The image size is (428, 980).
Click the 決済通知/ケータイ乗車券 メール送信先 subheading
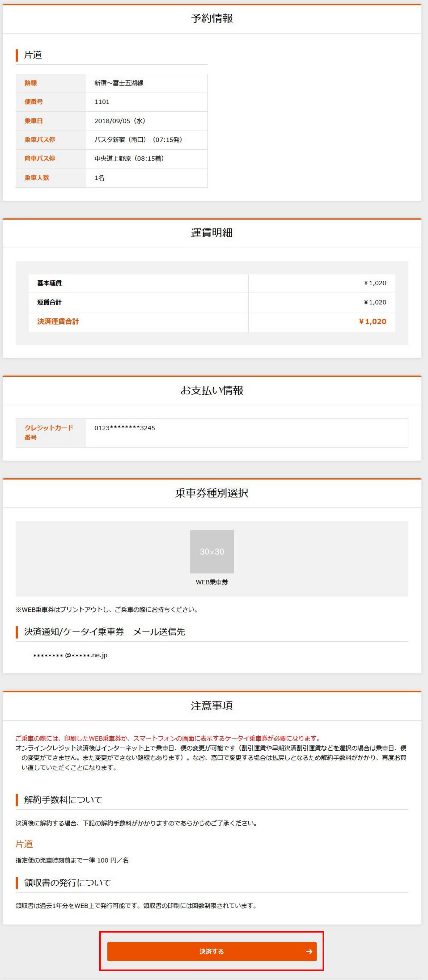pos(104,632)
